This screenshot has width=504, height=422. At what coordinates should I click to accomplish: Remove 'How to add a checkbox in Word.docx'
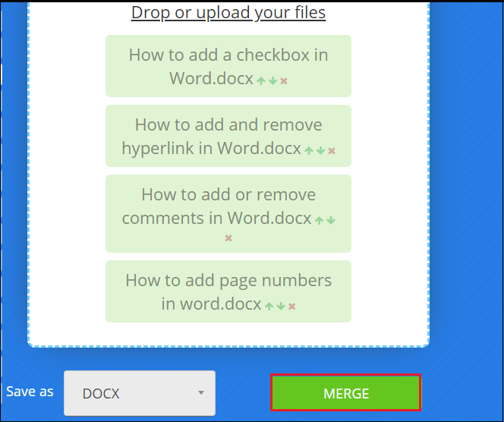click(x=284, y=81)
